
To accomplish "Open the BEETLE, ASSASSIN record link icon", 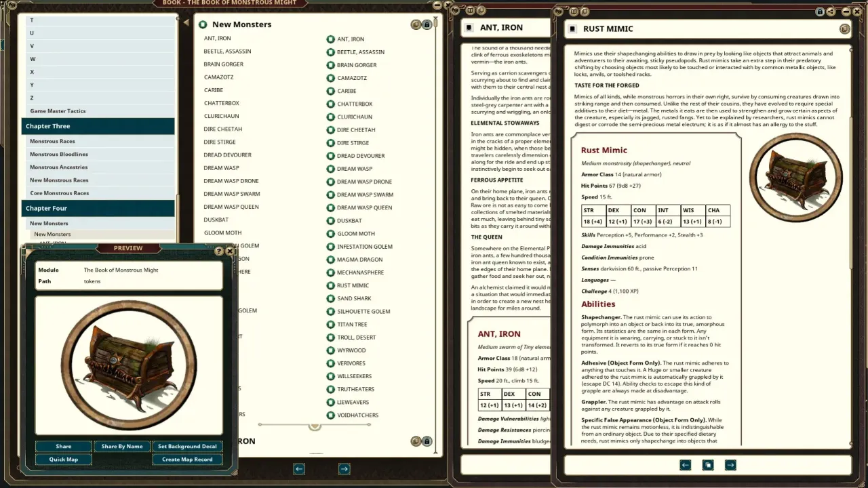I will (x=330, y=52).
